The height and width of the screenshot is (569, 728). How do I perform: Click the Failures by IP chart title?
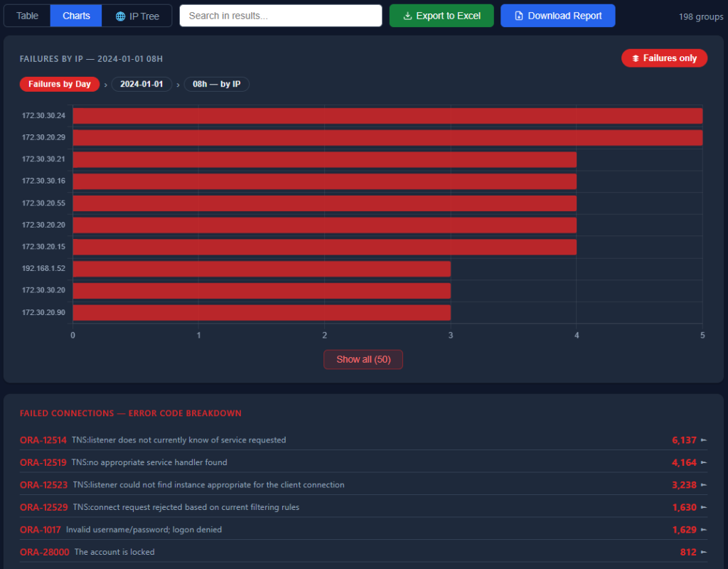click(91, 59)
